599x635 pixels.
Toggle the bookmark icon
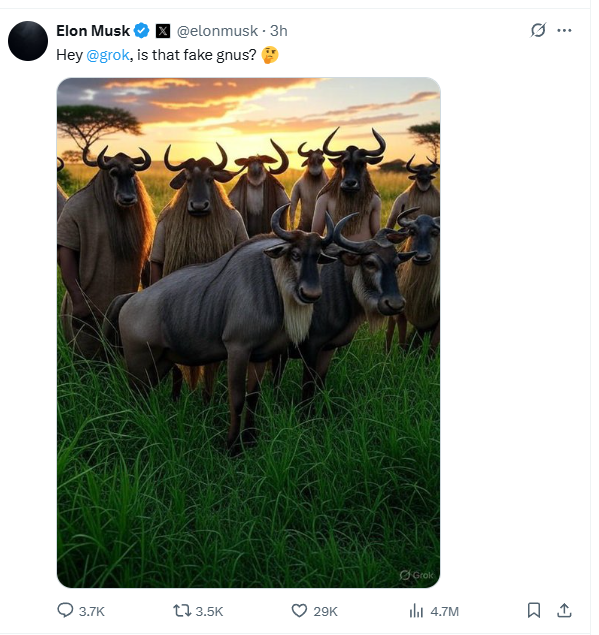[534, 610]
